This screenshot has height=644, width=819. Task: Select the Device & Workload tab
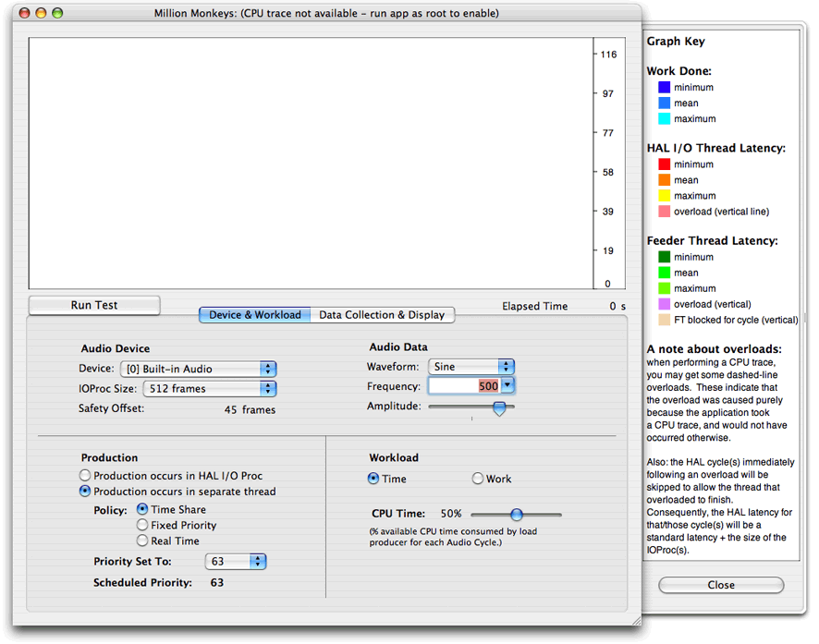click(254, 314)
